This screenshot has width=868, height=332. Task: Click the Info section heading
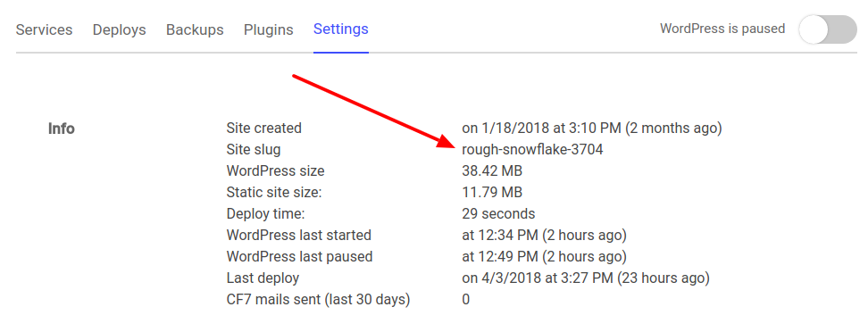[62, 129]
